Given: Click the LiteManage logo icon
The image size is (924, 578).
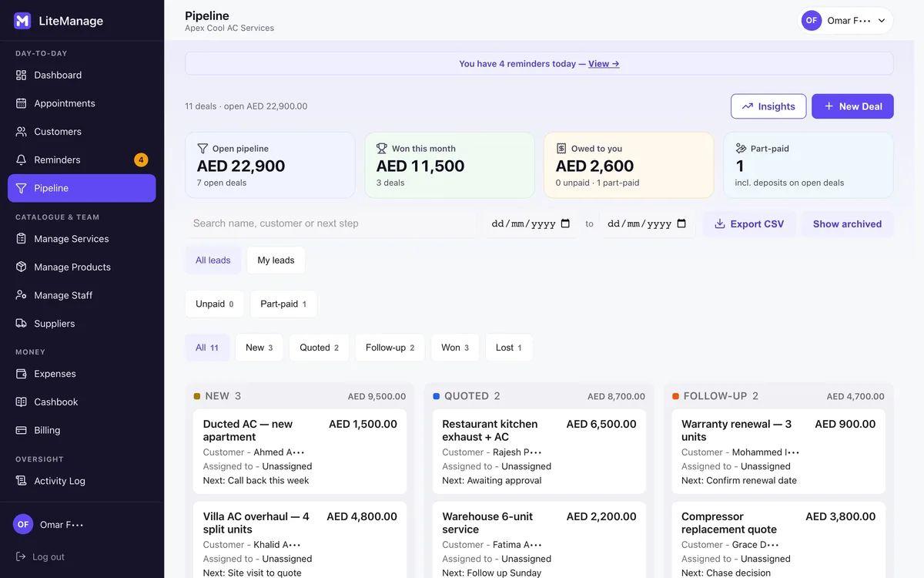Looking at the screenshot, I should point(22,21).
